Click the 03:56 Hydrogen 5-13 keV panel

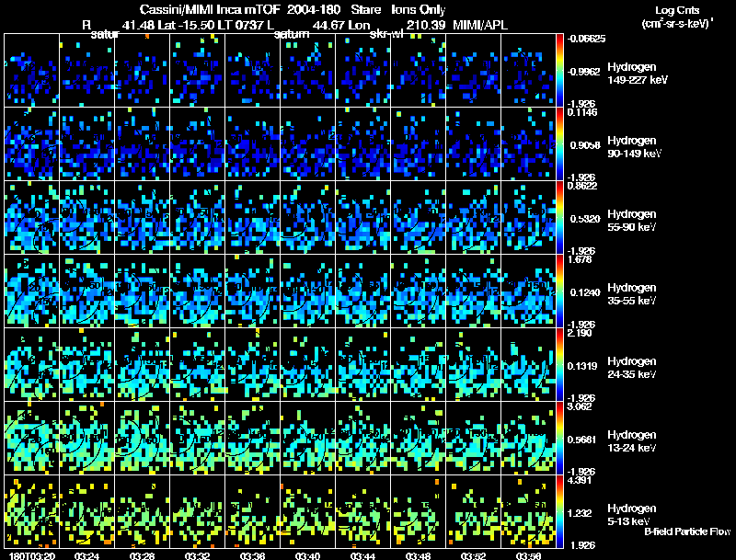[x=528, y=511]
